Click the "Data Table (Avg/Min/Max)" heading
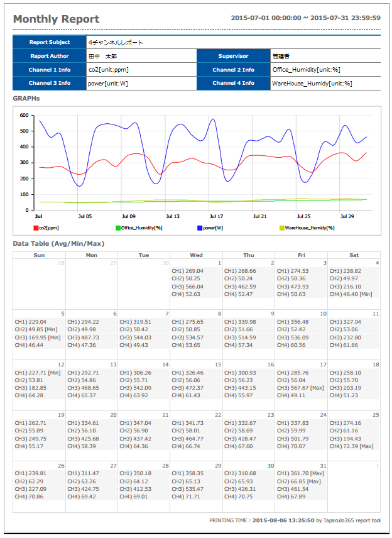The height and width of the screenshot is (538, 392). (58, 244)
